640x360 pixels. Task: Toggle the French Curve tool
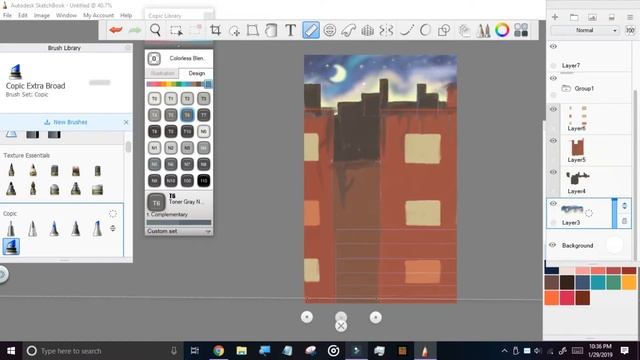click(x=348, y=30)
